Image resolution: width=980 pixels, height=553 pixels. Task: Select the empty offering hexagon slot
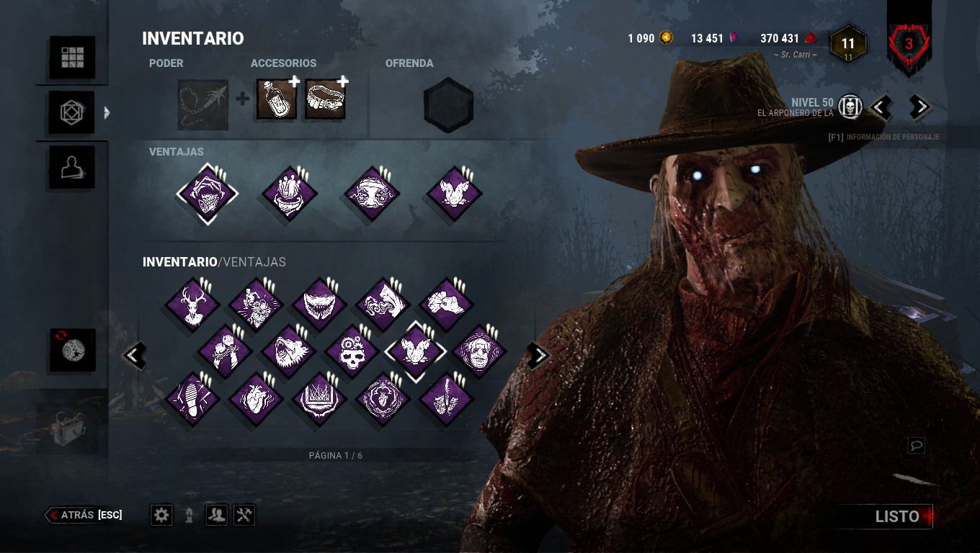[x=448, y=105]
